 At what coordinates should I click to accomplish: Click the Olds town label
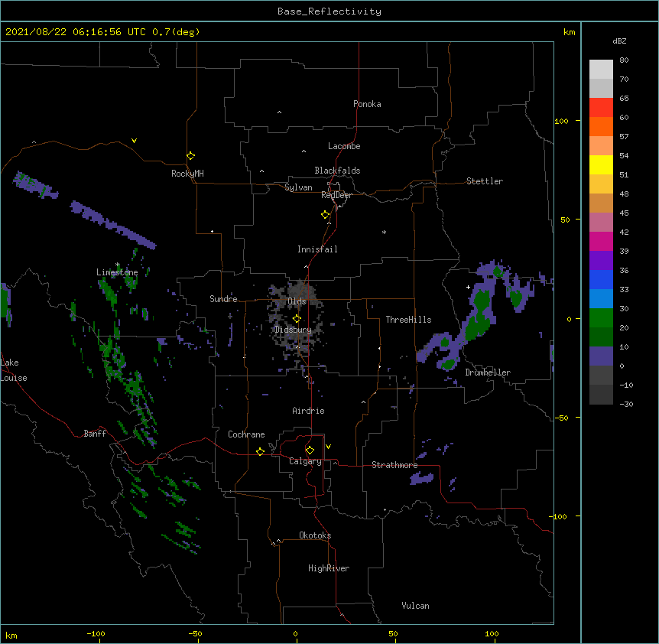pyautogui.click(x=297, y=301)
